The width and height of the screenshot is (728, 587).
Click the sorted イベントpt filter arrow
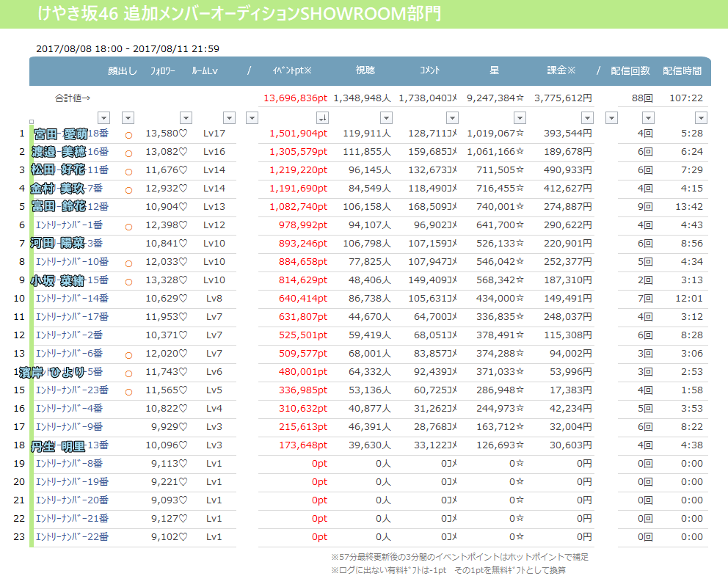(x=322, y=118)
